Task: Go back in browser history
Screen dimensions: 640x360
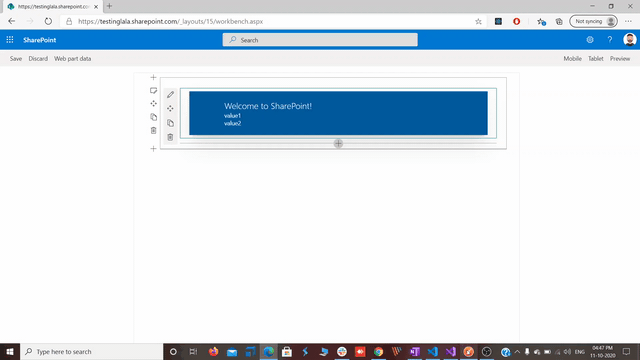Action: (x=11, y=21)
